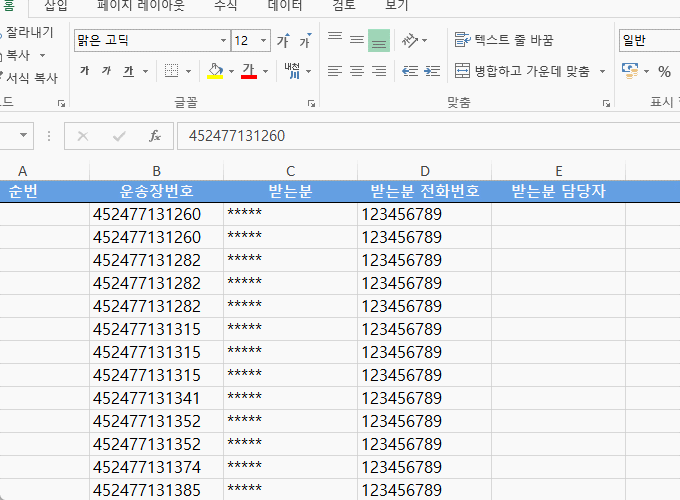Open font size 12 dropdown
Screen dimensions: 680x500
click(263, 41)
